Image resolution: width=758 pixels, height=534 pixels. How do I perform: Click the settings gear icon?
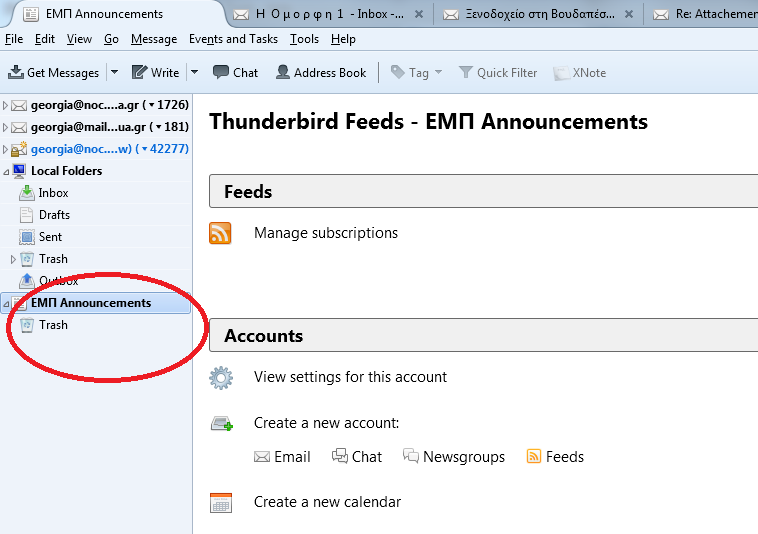click(x=221, y=378)
